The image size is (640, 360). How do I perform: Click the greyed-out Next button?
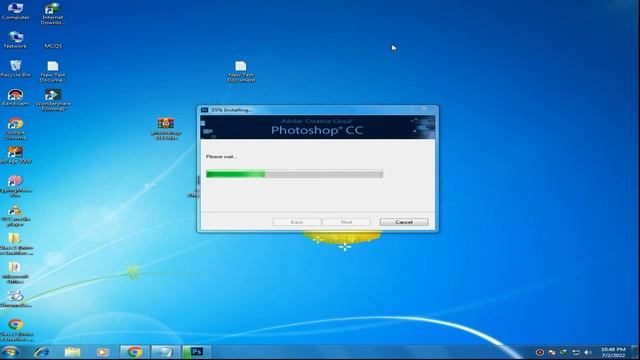tap(346, 222)
